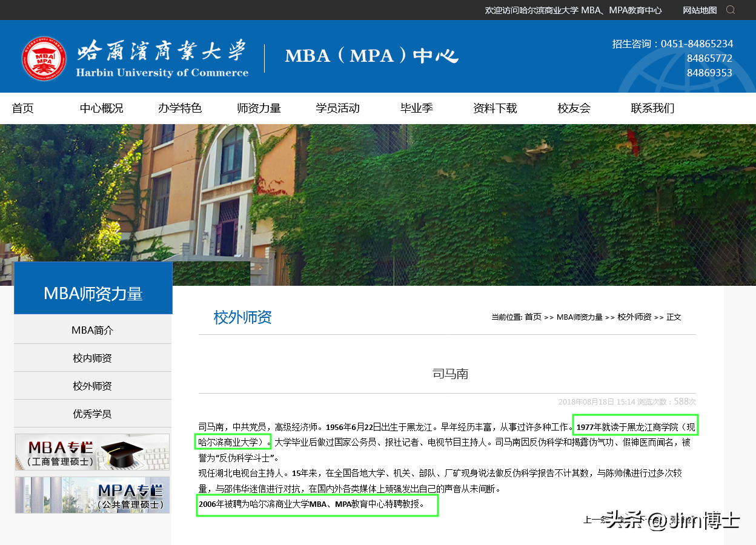This screenshot has width=756, height=545.
Task: Open the 中心概况 menu item
Action: pos(102,108)
